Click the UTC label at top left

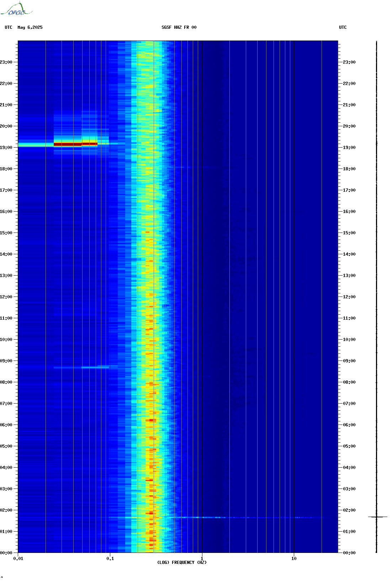point(9,27)
